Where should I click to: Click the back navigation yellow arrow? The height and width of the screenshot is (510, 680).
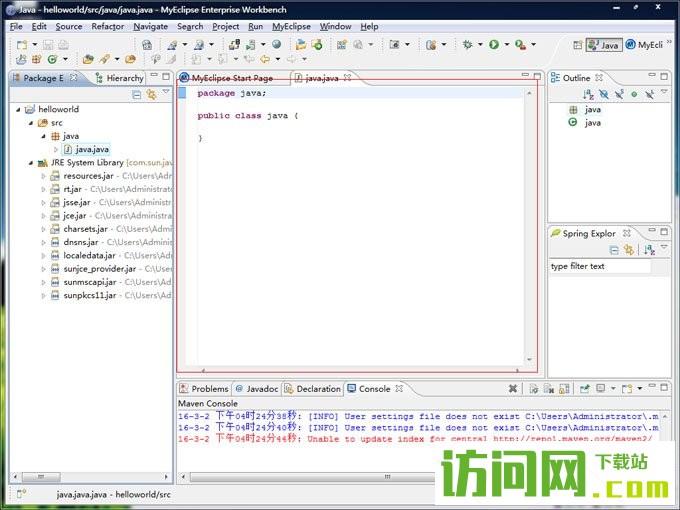265,59
